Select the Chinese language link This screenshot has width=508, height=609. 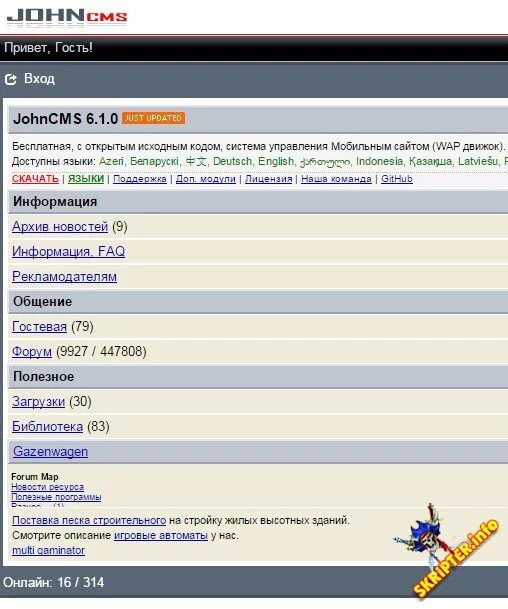point(196,161)
